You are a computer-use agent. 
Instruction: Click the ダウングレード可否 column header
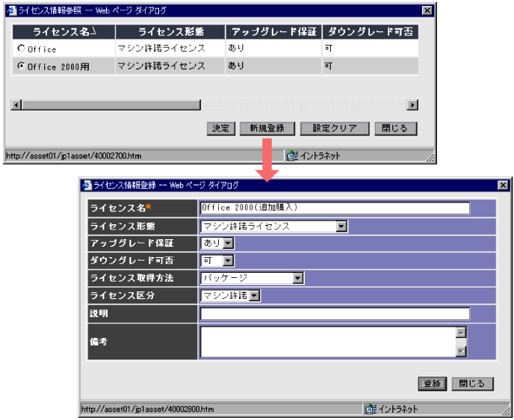coord(371,32)
